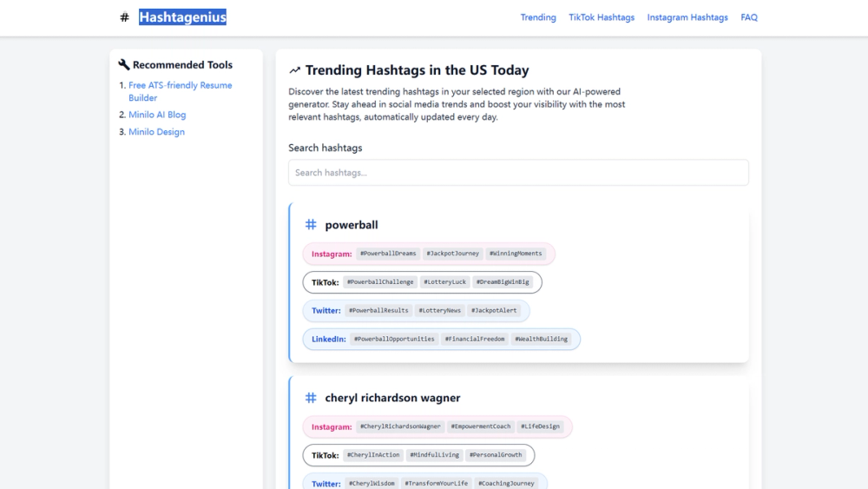
Task: Click the Instagram label in powerball card
Action: [x=332, y=254]
